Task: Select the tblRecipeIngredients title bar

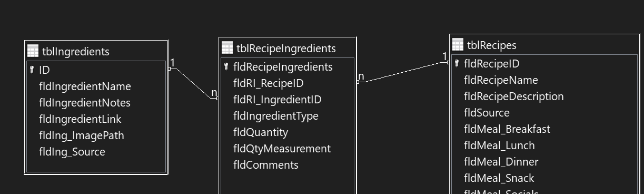Action: [288, 48]
